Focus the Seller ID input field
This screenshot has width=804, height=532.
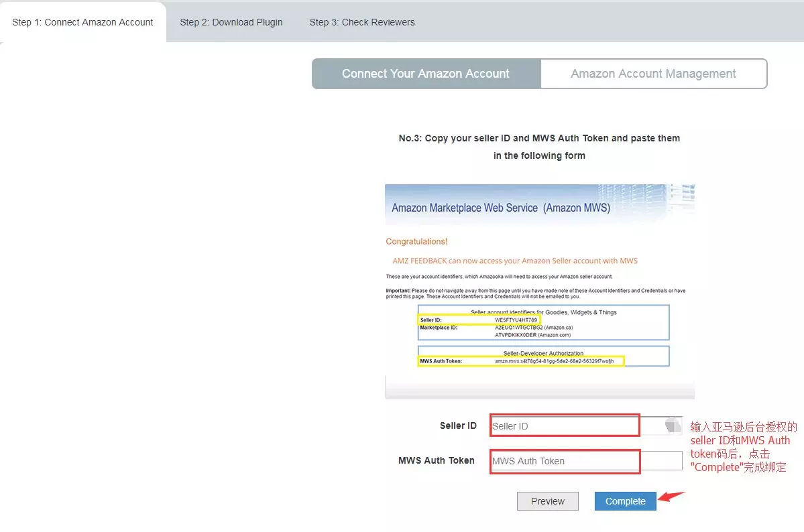coord(586,426)
